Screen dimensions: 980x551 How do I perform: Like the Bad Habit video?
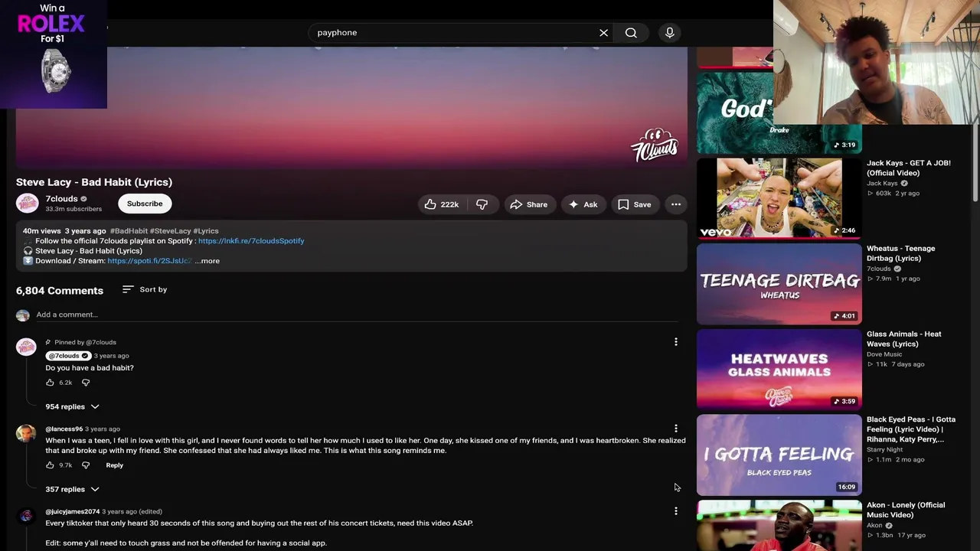coord(442,204)
